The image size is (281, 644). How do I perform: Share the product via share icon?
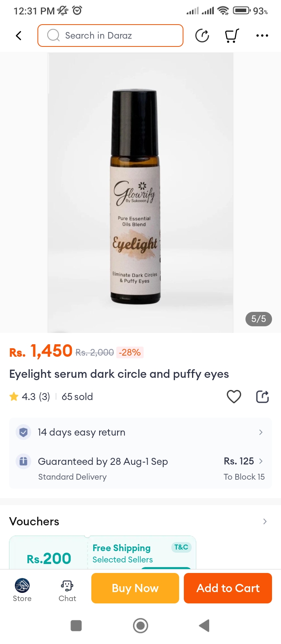(x=262, y=397)
